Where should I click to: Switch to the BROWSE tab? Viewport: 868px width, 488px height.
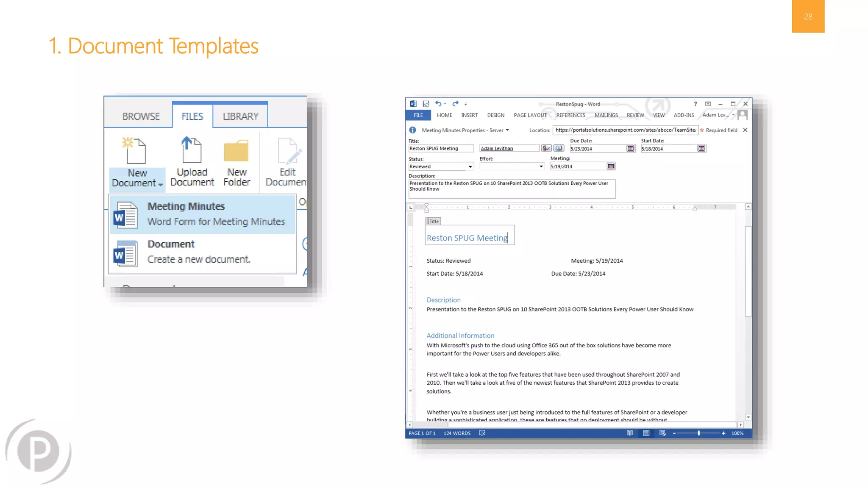[x=141, y=116]
